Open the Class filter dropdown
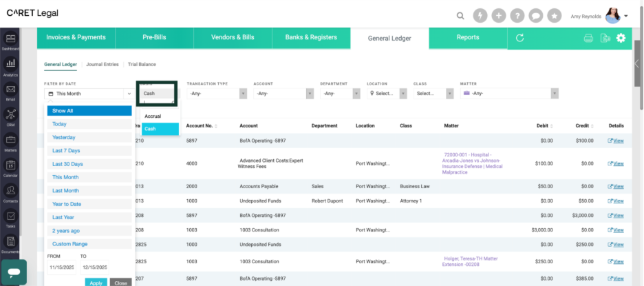This screenshot has height=286, width=644. (433, 94)
